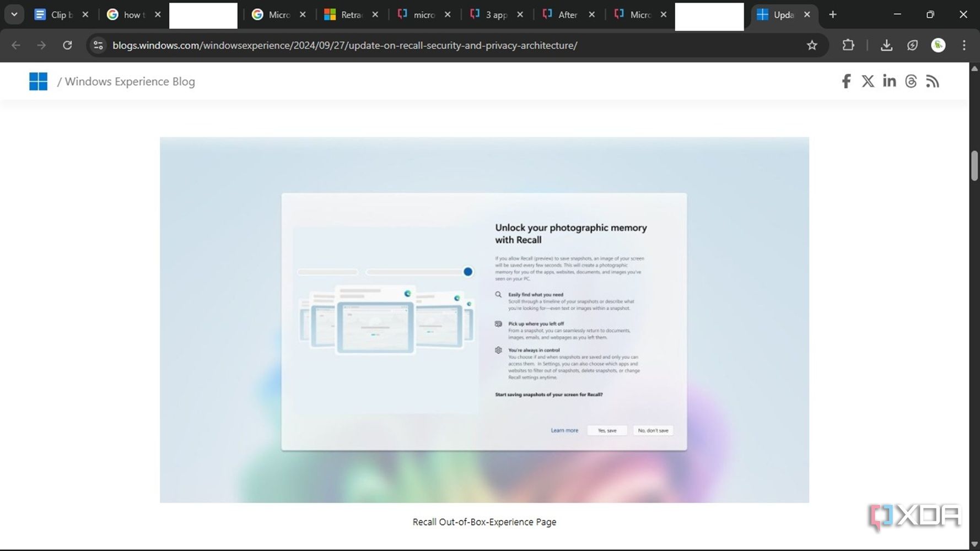Go back to the previous page
Viewport: 980px width, 551px height.
16,45
